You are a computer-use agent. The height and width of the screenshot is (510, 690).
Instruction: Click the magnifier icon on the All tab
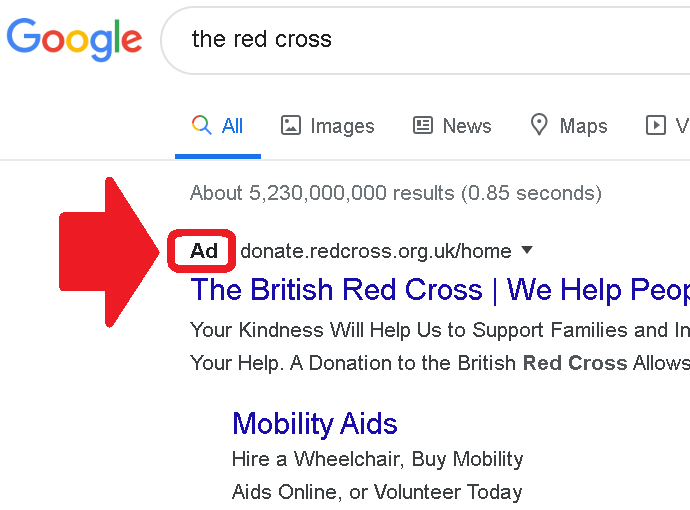coord(202,125)
